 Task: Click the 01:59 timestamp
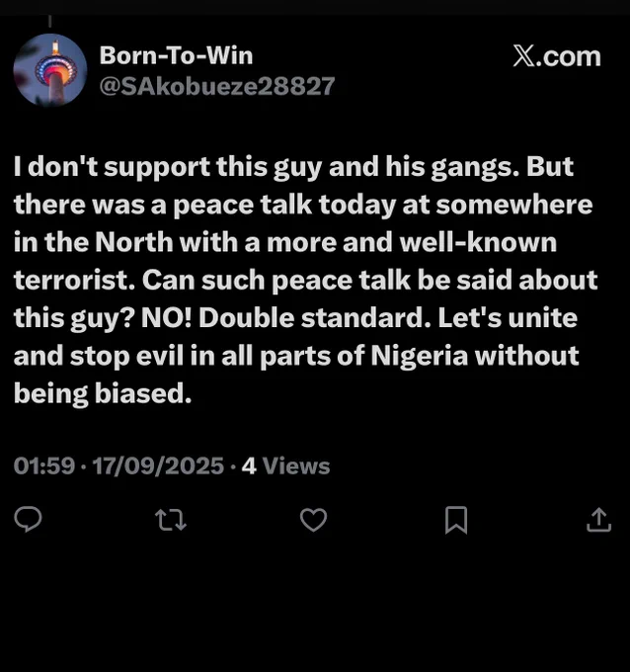coord(44,465)
